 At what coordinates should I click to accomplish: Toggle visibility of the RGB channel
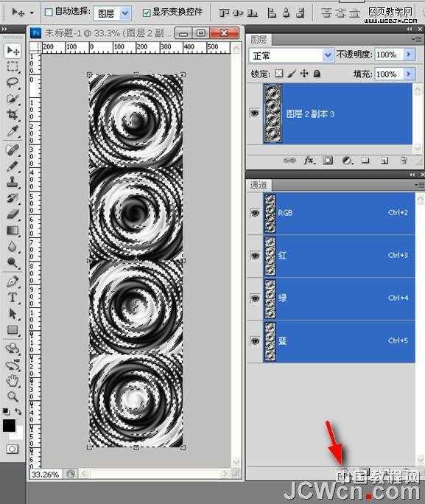[x=255, y=213]
